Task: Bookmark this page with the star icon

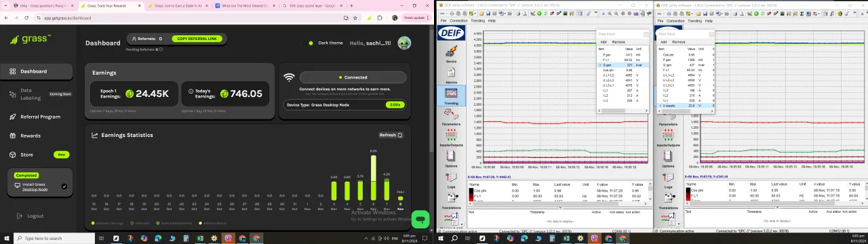Action: point(355,18)
